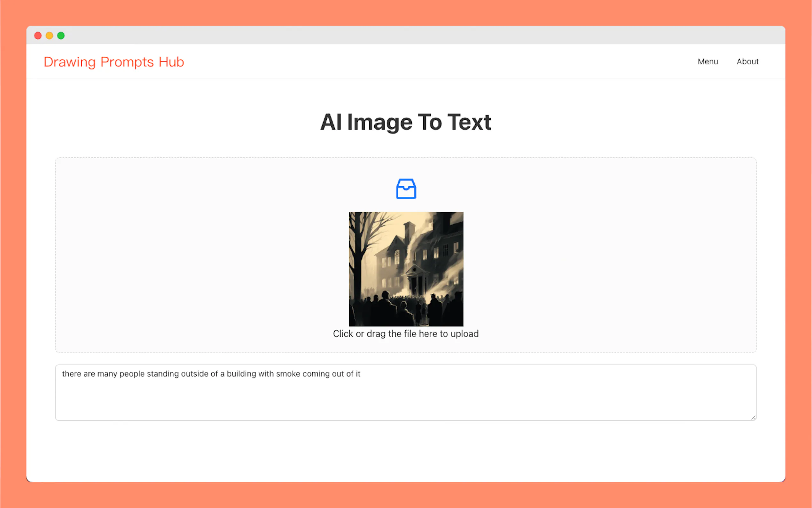Click the uploaded image preview thumbnail
The image size is (812, 508).
(x=406, y=269)
